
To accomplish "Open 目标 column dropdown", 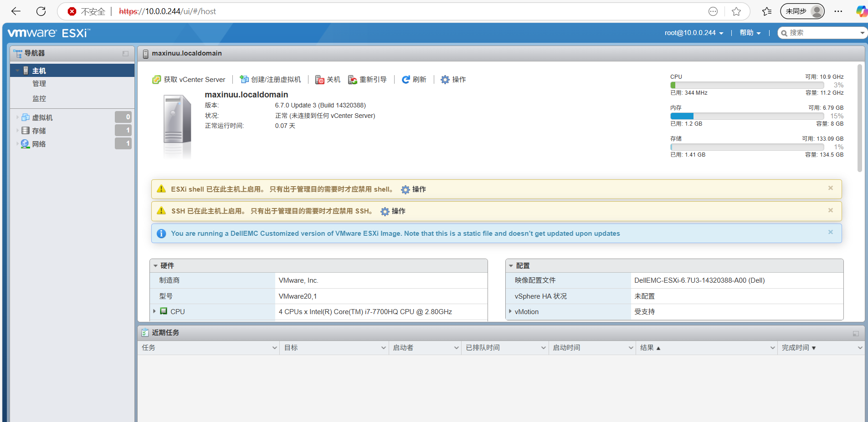I will (x=384, y=348).
